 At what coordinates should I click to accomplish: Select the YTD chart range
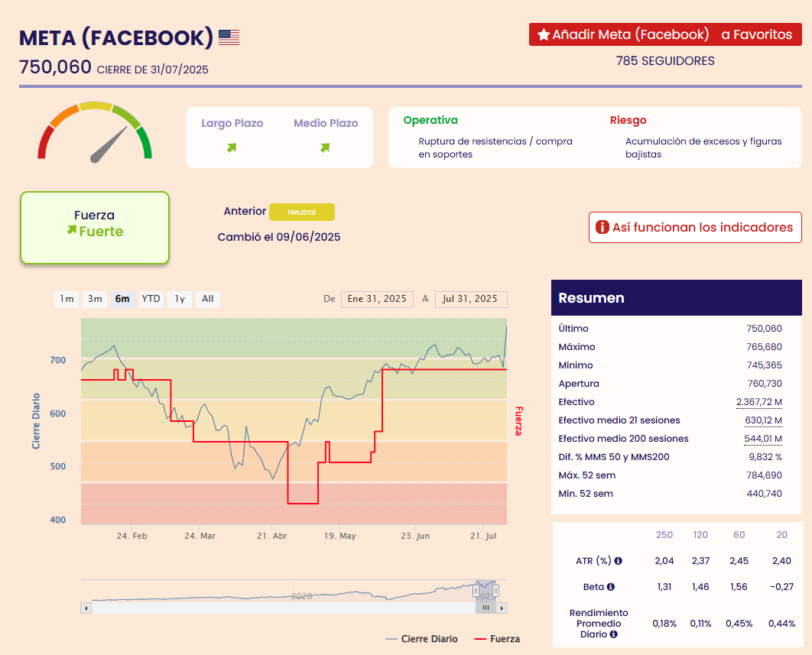click(151, 299)
